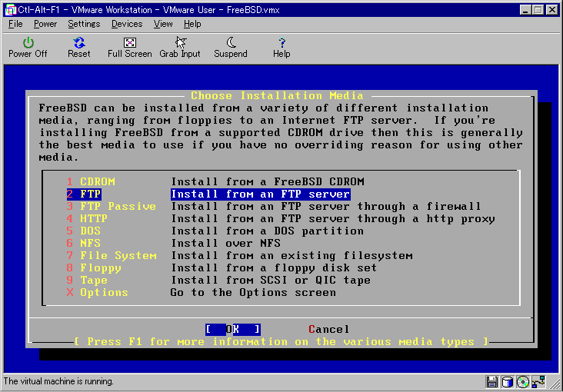563x392 pixels.
Task: Click 'Install from an existing filesystem' text
Action: click(x=291, y=256)
